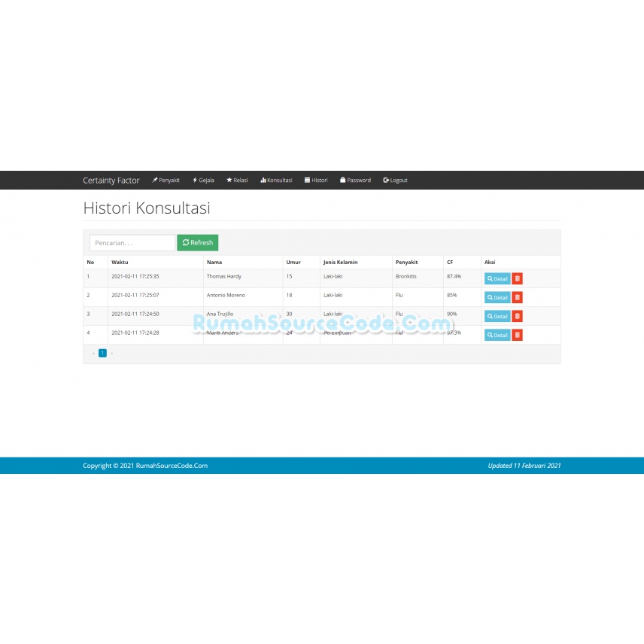The height and width of the screenshot is (644, 644).
Task: Click the name Thomas Hardy
Action: click(224, 276)
